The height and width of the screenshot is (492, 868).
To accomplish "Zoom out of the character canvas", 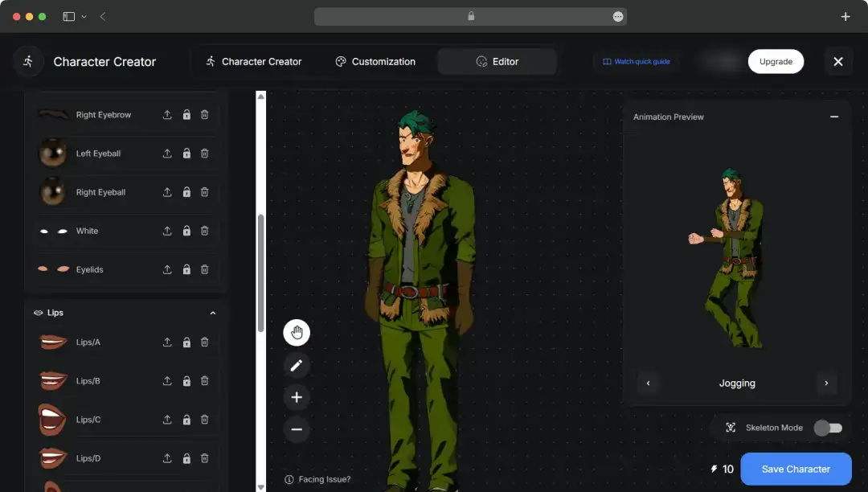I will pos(297,429).
